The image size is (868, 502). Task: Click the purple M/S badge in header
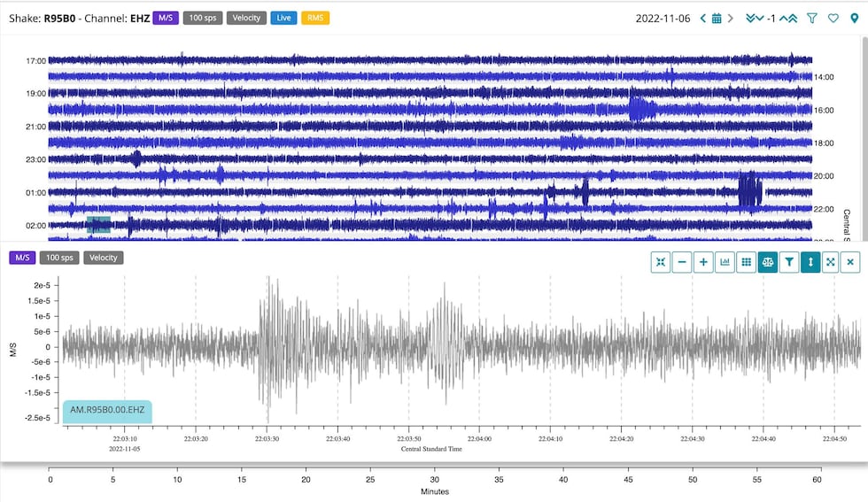click(166, 19)
